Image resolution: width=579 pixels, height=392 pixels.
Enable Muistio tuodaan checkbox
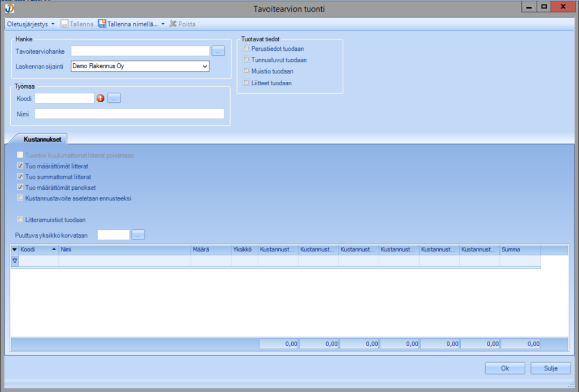(247, 71)
